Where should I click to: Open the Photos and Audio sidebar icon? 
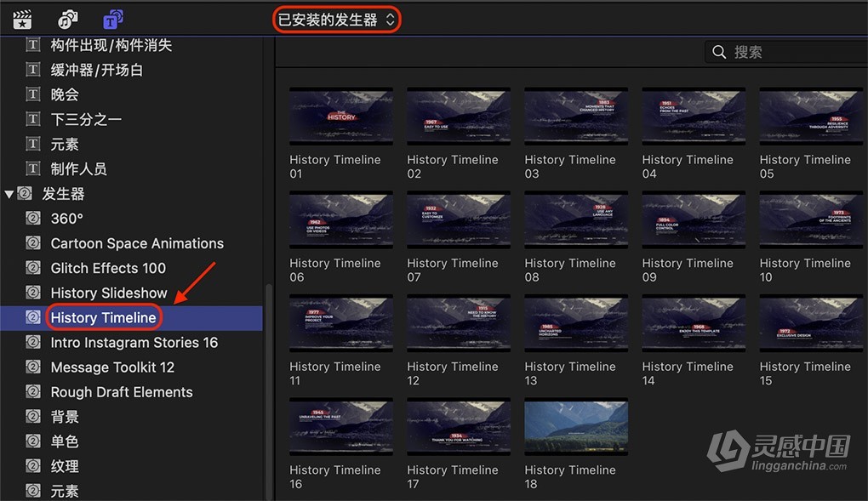point(67,20)
